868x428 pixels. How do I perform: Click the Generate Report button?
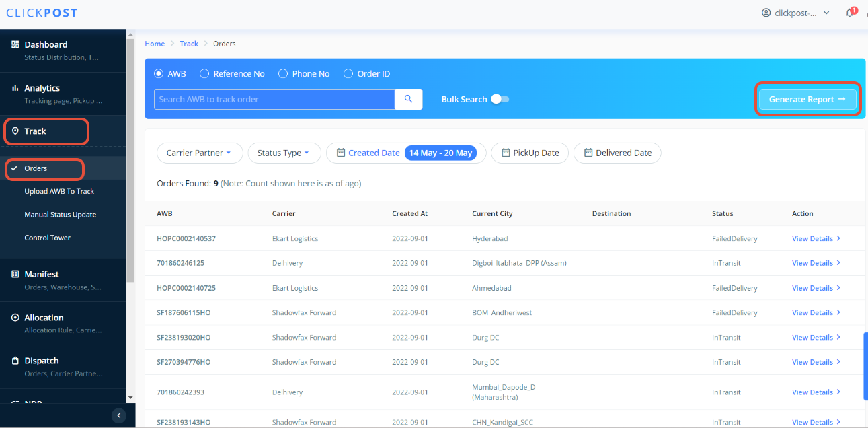pyautogui.click(x=807, y=99)
